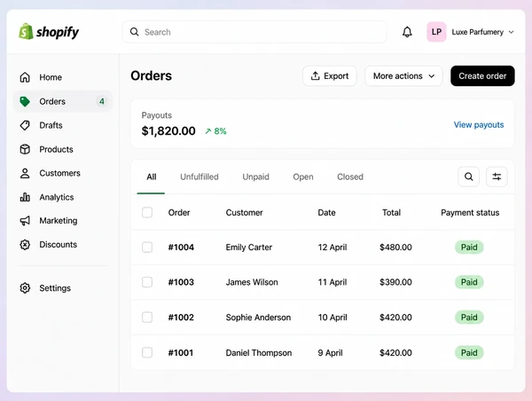This screenshot has height=401, width=532.
Task: Open order #1001
Action: 181,352
